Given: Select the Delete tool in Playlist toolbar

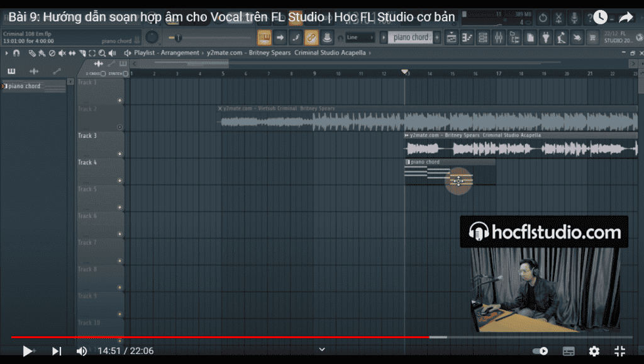Looking at the screenshot, I should [x=52, y=53].
